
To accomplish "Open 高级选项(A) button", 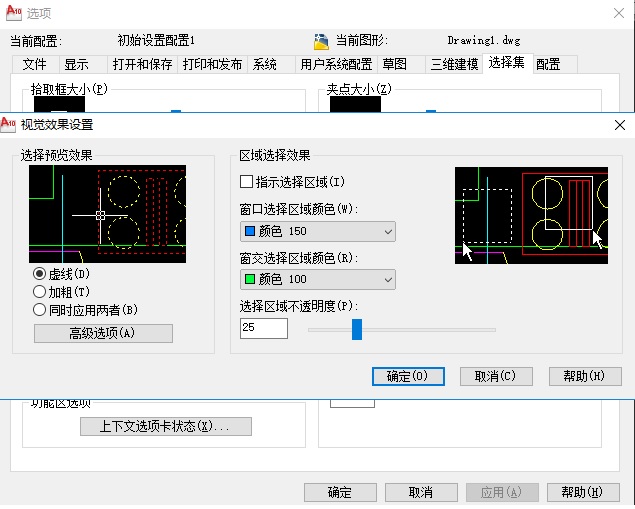I will tap(103, 333).
